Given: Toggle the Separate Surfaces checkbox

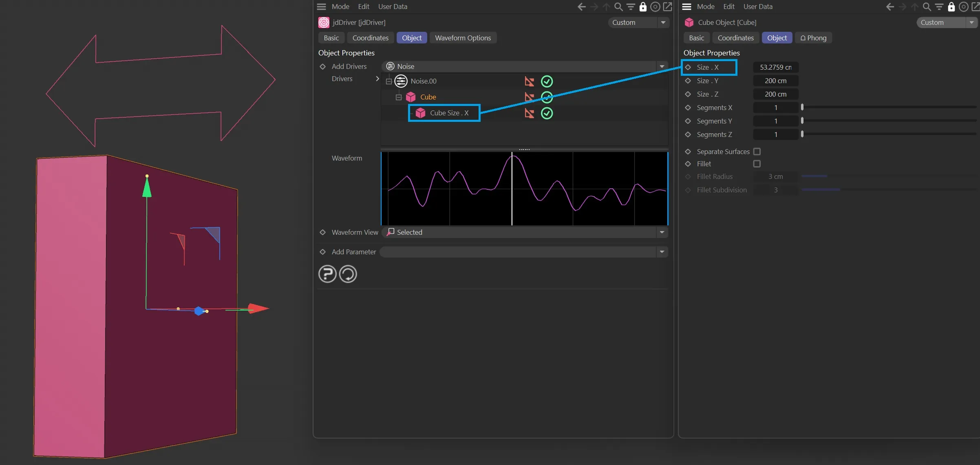Looking at the screenshot, I should [757, 152].
